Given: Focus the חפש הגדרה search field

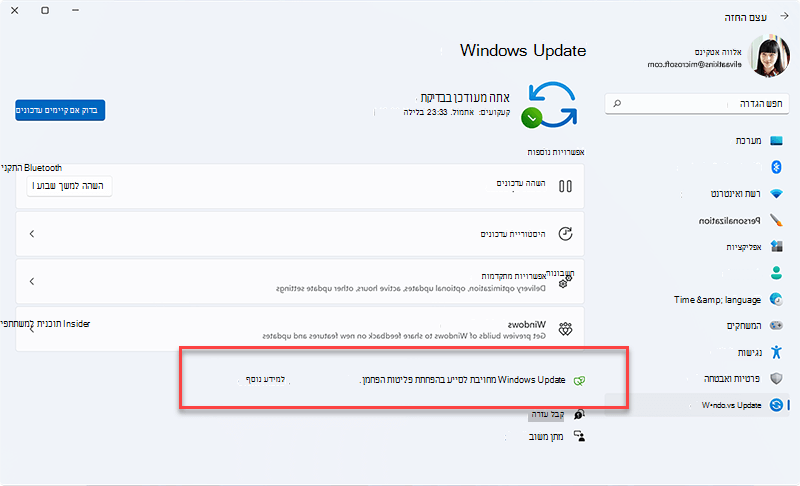Looking at the screenshot, I should pyautogui.click(x=697, y=104).
